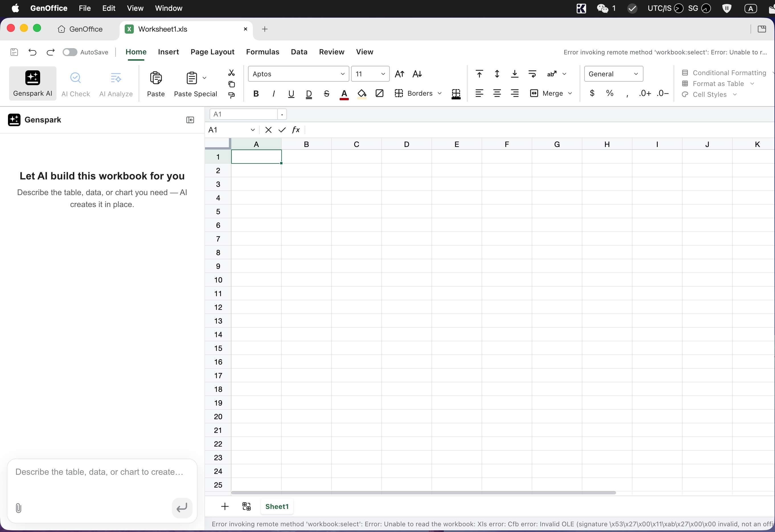
Task: Open the all sheets list icon
Action: coord(247,506)
